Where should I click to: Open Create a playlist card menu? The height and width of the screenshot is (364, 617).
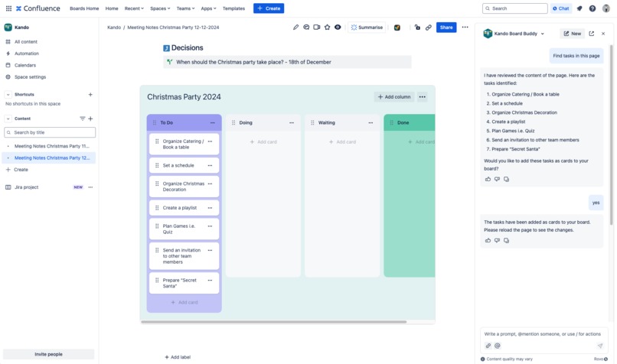[210, 208]
